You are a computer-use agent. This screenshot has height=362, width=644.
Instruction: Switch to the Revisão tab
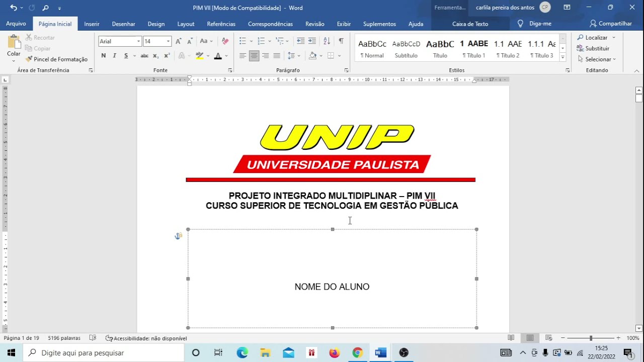(315, 24)
